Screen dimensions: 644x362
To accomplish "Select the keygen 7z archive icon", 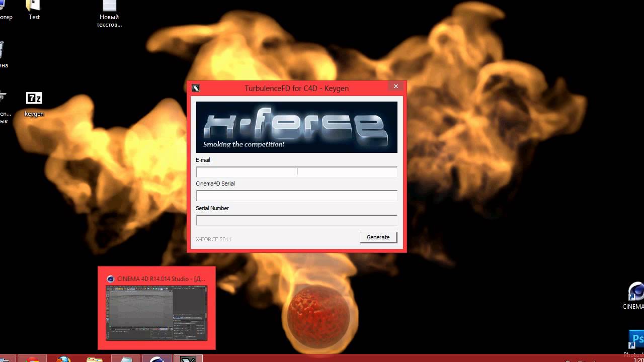I will pos(34,104).
